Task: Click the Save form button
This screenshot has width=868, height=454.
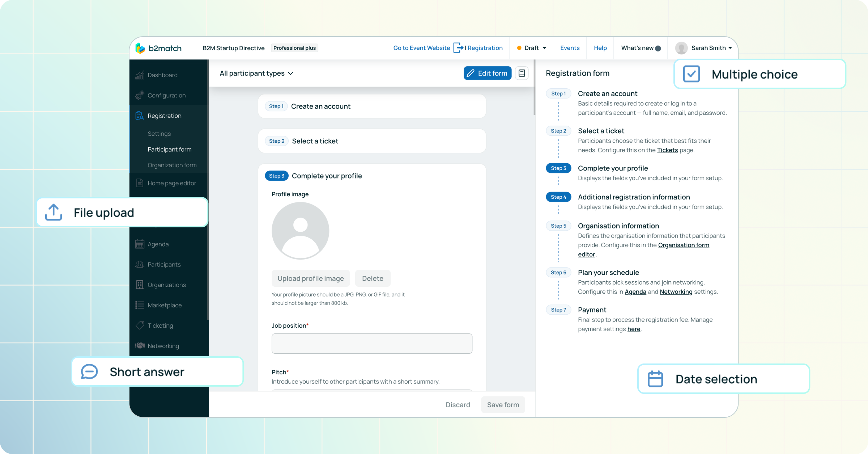Action: pos(503,404)
